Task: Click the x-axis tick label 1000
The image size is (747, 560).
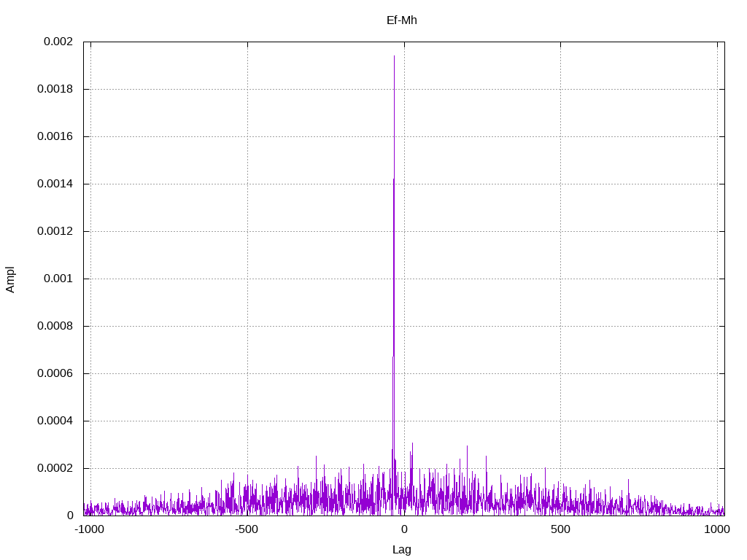Action: coord(717,529)
